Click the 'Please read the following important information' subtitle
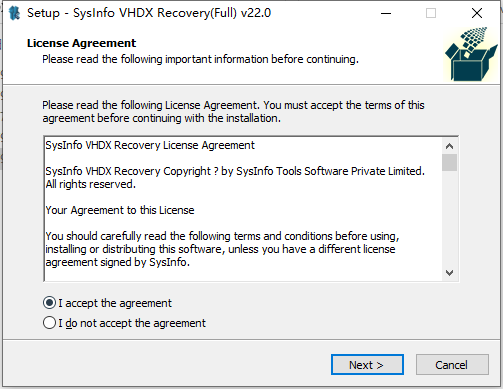 click(x=200, y=59)
